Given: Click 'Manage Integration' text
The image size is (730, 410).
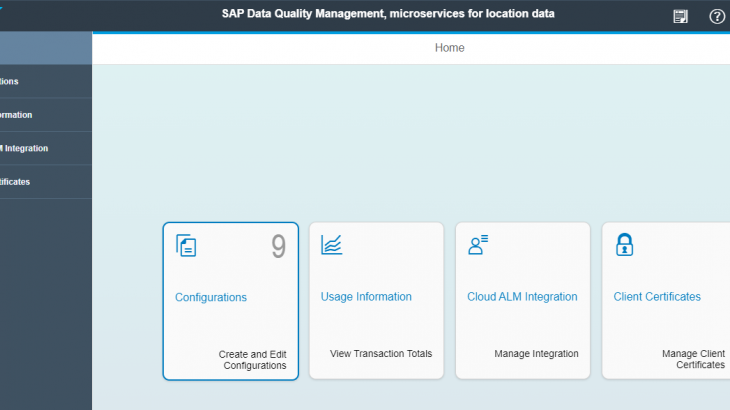Looking at the screenshot, I should click(x=536, y=354).
